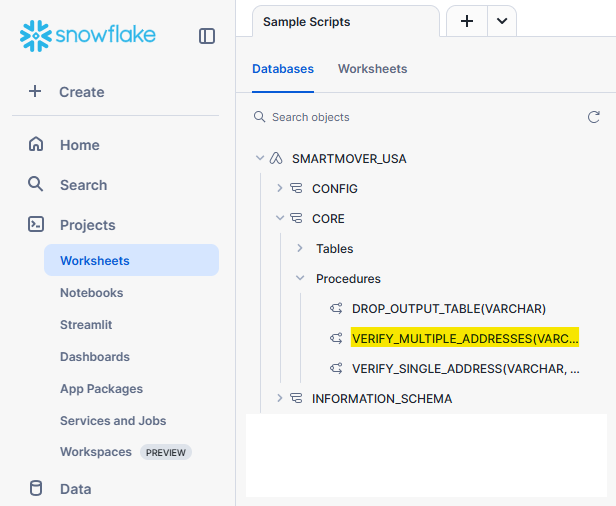
Task: Select the CONFIG schema label
Action: (335, 189)
